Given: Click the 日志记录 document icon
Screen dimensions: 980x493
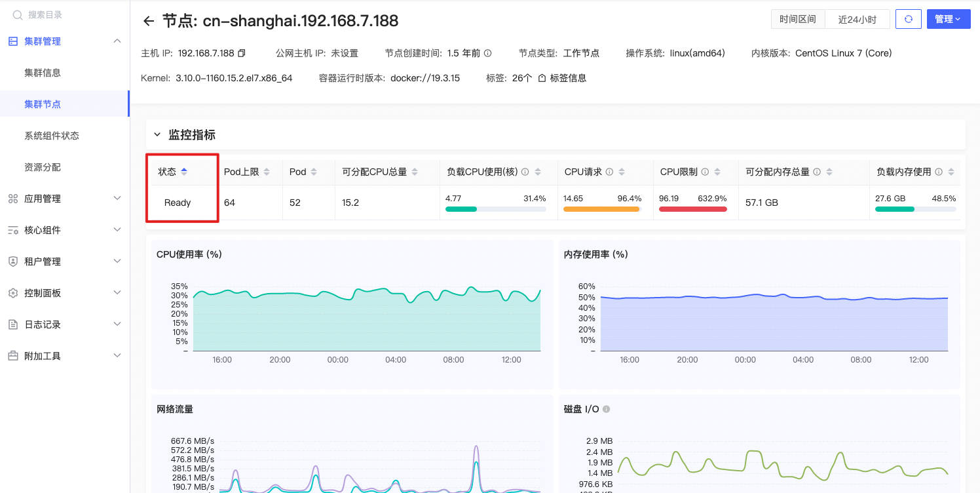Looking at the screenshot, I should [x=12, y=325].
